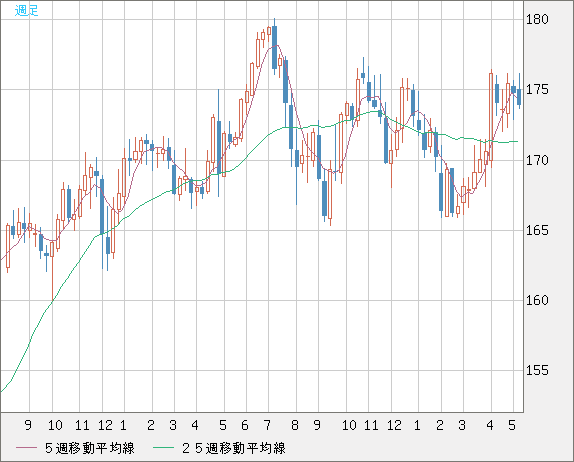
Task: Select the 175 price axis label
Action: [537, 90]
